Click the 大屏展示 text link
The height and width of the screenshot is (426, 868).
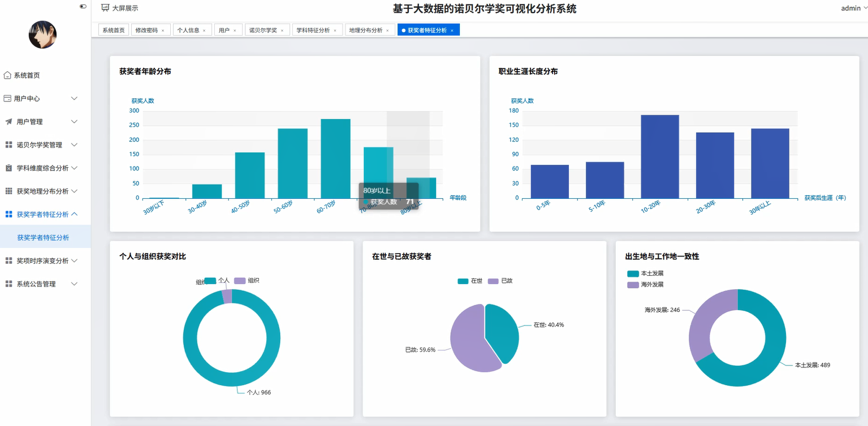pos(125,8)
